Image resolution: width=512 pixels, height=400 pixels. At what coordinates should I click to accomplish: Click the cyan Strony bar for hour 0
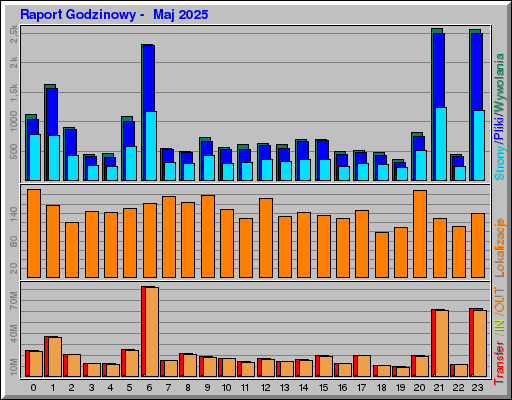click(x=35, y=158)
